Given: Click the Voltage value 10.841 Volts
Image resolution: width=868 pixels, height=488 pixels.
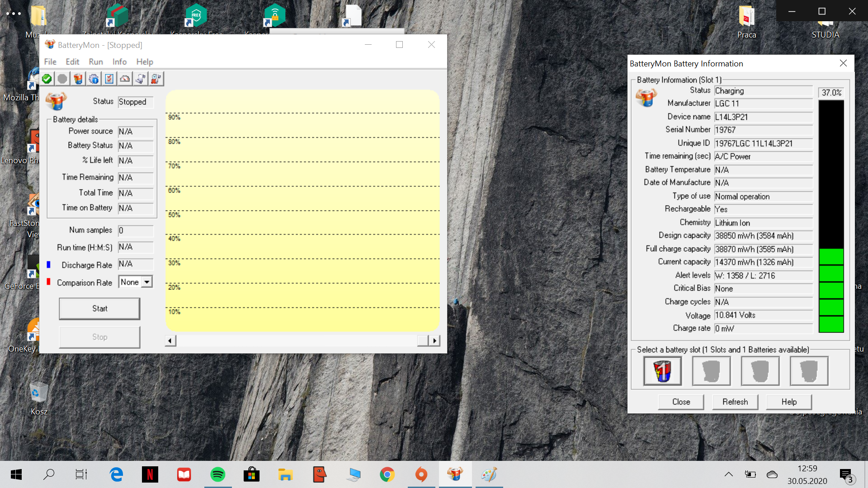Looking at the screenshot, I should (763, 315).
